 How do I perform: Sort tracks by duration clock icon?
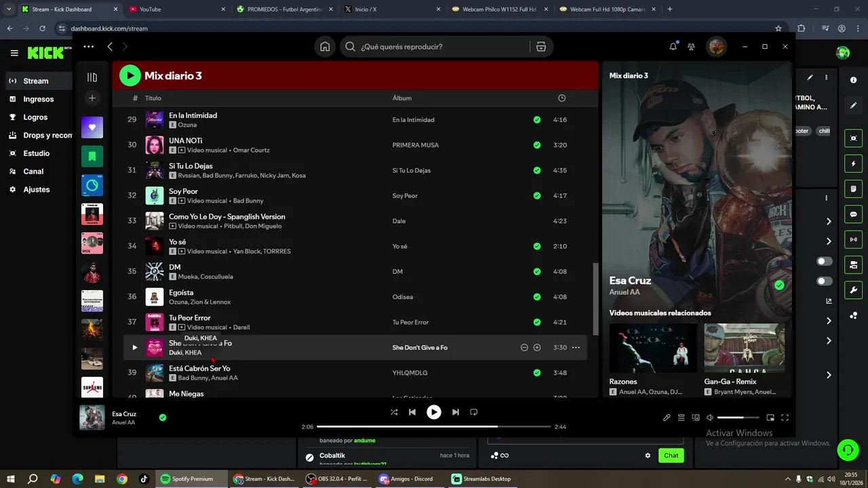561,98
